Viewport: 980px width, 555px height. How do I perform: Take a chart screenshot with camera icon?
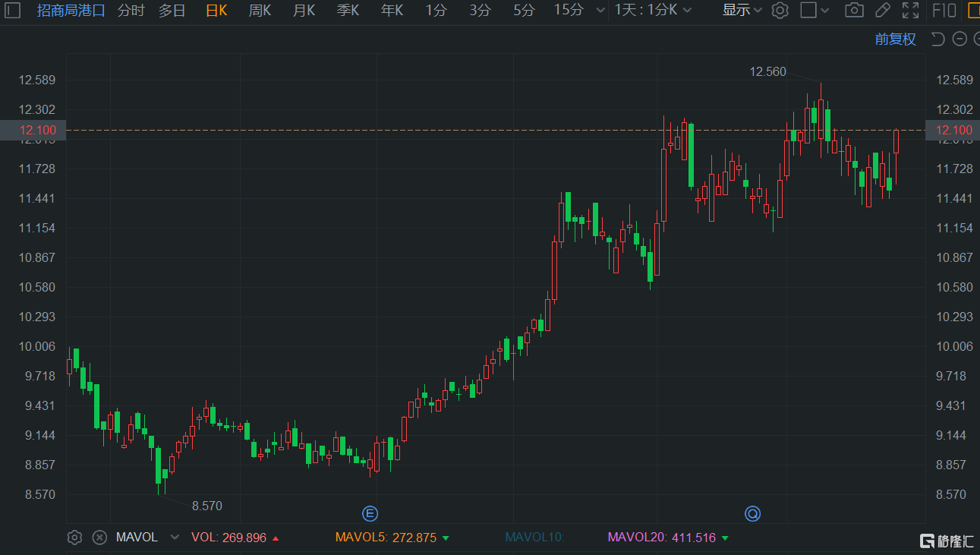pos(854,11)
